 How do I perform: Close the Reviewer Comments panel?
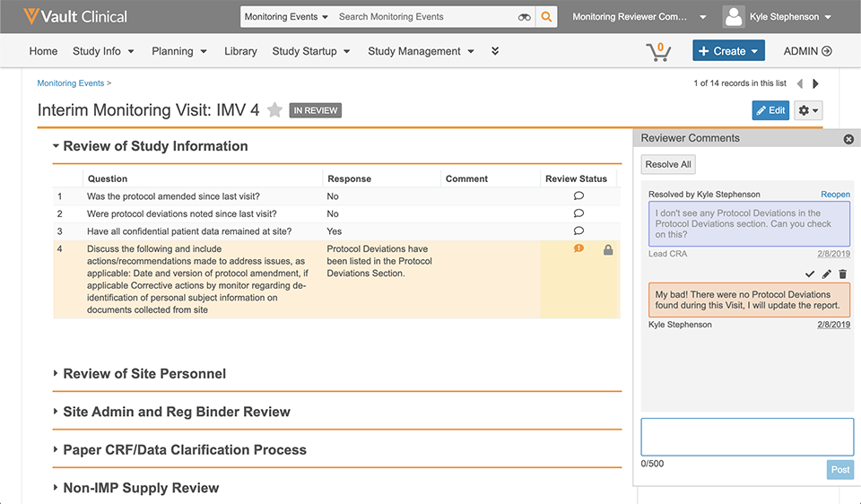pos(848,139)
